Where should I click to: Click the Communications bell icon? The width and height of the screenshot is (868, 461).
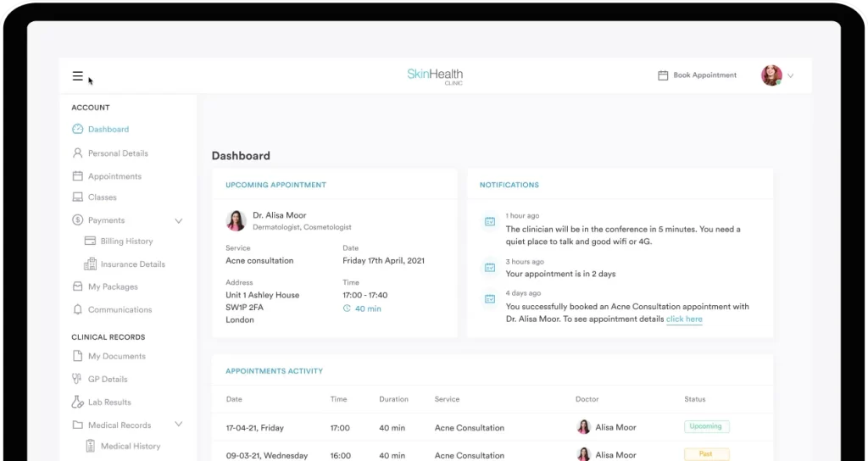tap(78, 310)
